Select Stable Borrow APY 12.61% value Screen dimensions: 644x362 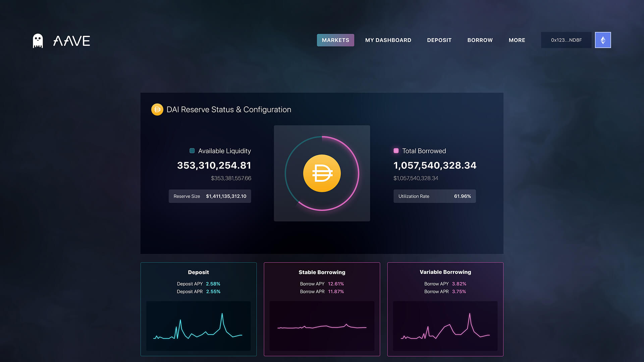point(336,284)
